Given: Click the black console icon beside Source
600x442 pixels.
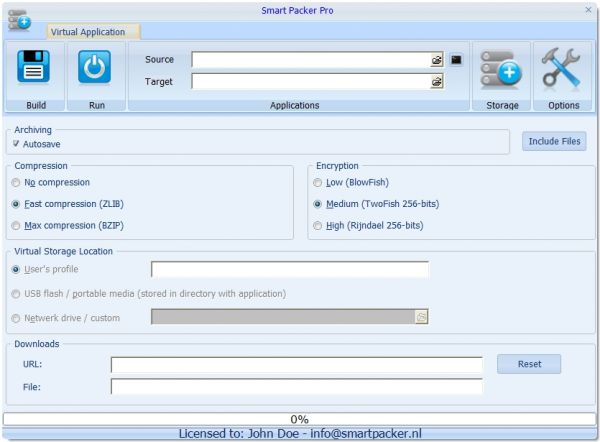Looking at the screenshot, I should click(456, 60).
